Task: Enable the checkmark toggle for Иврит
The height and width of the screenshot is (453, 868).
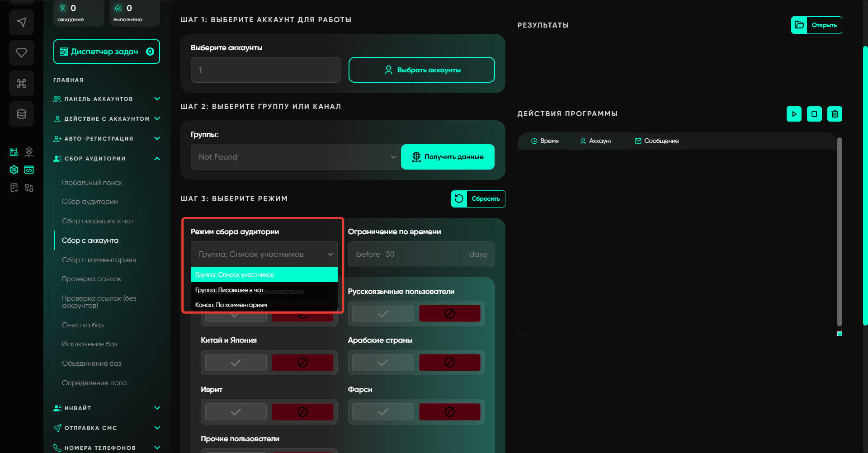Action: coord(236,412)
